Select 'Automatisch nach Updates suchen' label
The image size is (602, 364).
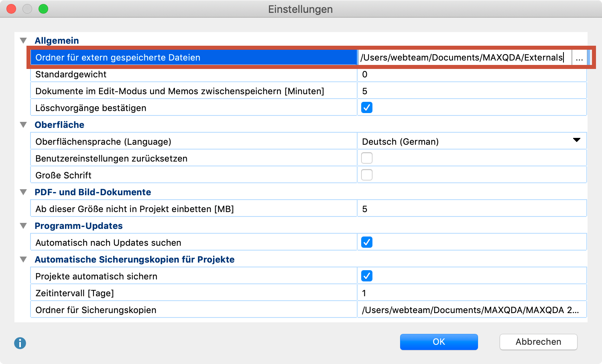pos(108,243)
